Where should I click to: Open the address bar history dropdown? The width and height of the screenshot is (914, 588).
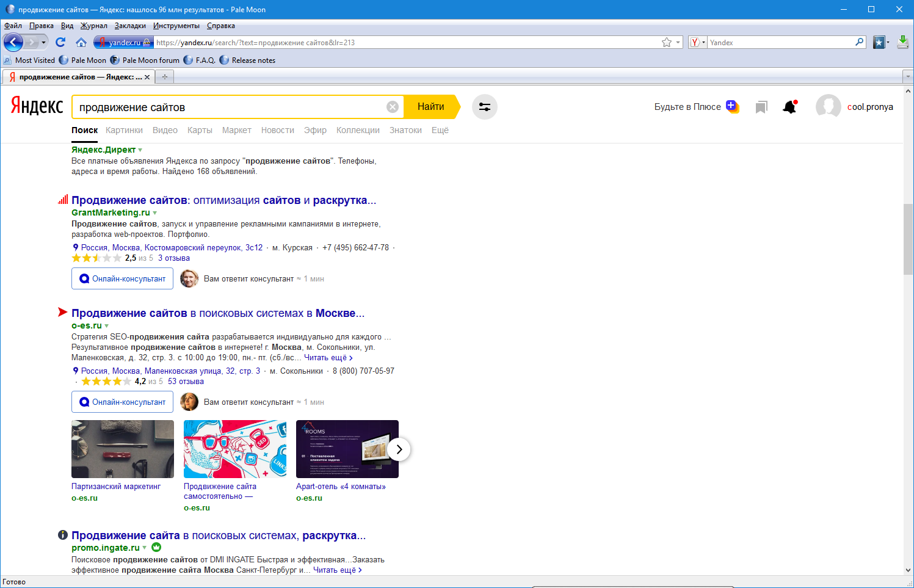[678, 42]
